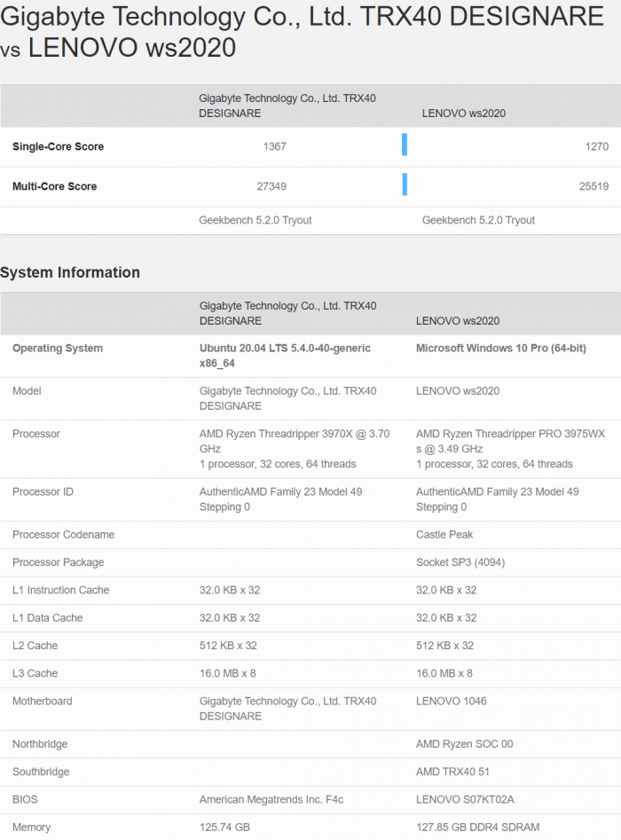This screenshot has width=621, height=840.
Task: Click Gigabyte column header in System Information table
Action: 287,313
